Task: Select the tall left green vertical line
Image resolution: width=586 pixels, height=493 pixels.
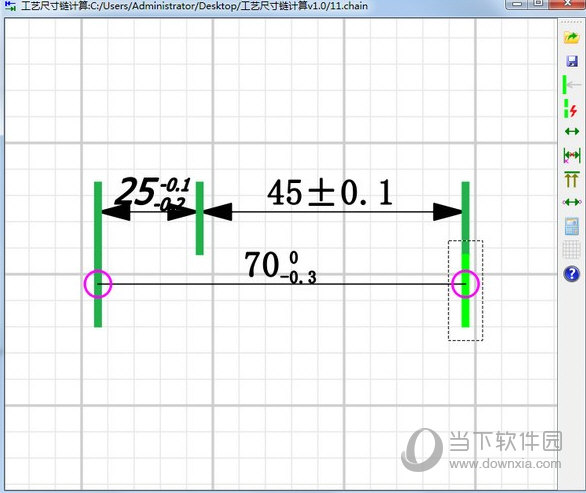Action: pos(98,254)
